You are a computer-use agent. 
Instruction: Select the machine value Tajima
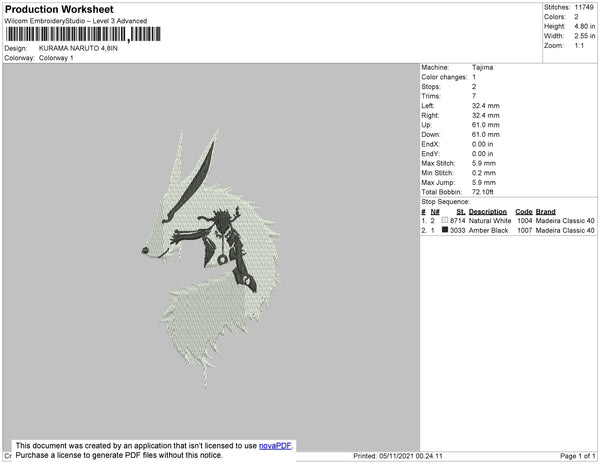tap(483, 67)
